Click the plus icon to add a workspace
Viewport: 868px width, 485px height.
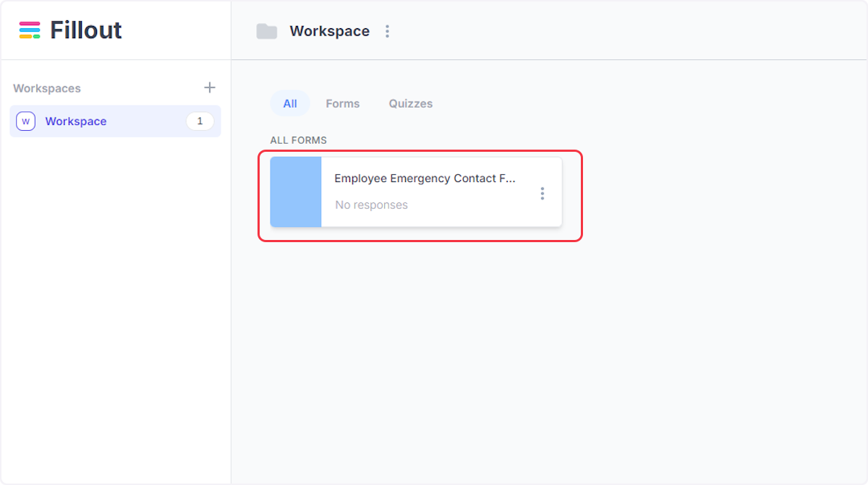coord(209,87)
